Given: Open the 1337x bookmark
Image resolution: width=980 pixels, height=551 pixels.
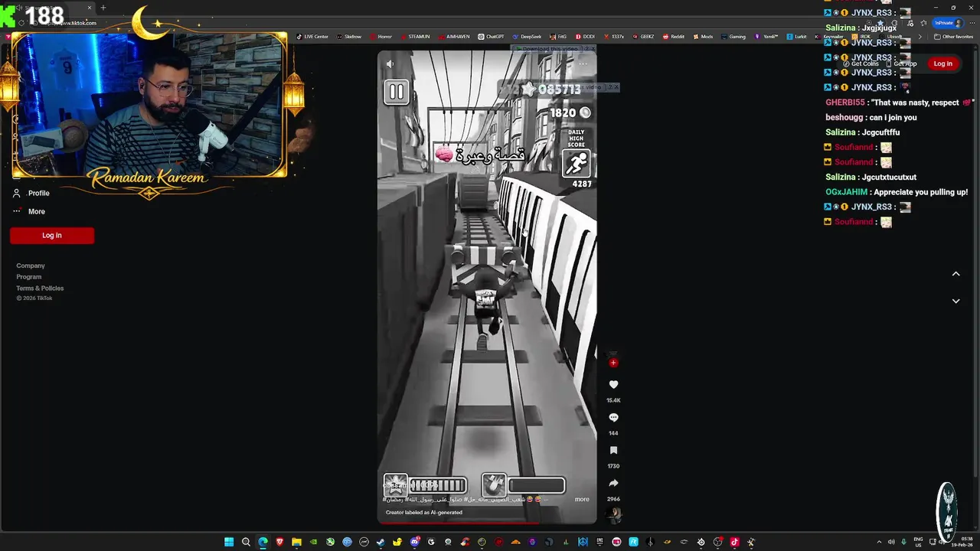Looking at the screenshot, I should pos(614,36).
